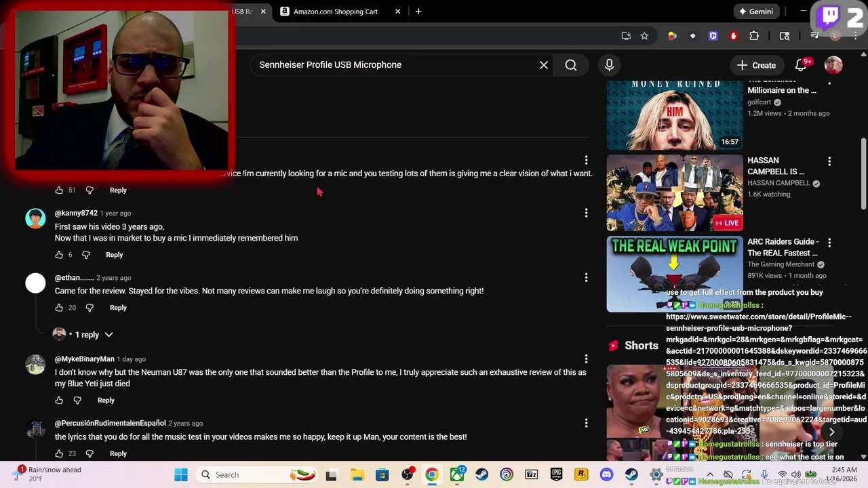
Task: Open options for PercusiónRudimental comment
Action: tap(586, 423)
